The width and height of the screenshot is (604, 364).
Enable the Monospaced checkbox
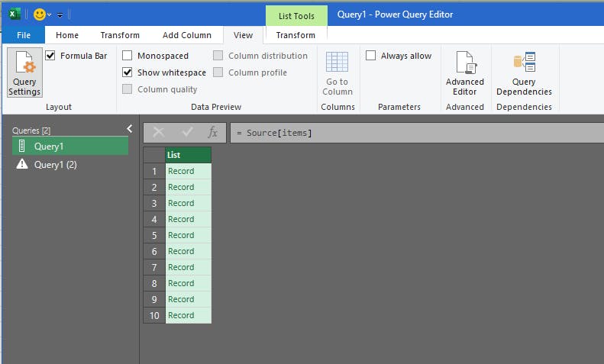tap(127, 56)
